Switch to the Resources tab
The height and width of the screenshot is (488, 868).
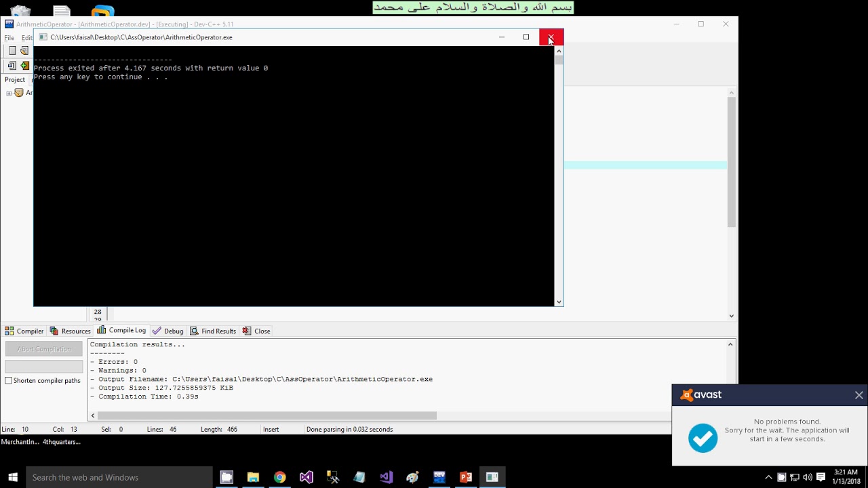[x=70, y=331]
